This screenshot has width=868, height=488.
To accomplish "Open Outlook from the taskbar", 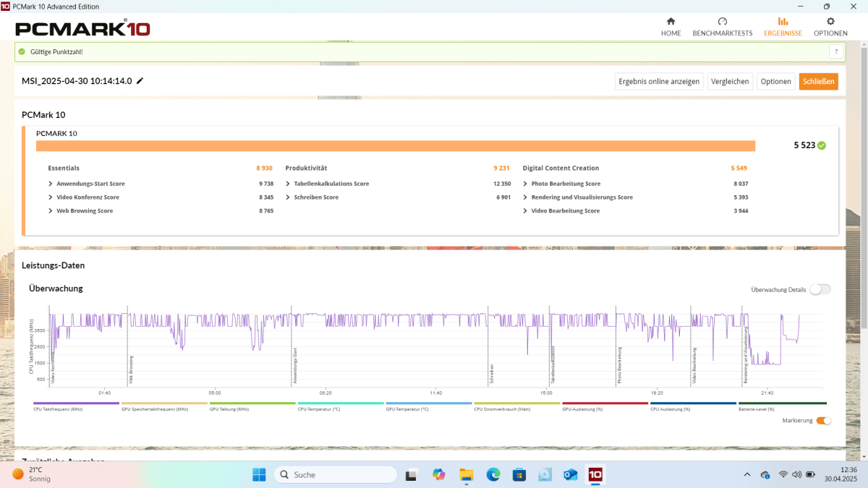I will coord(571,474).
